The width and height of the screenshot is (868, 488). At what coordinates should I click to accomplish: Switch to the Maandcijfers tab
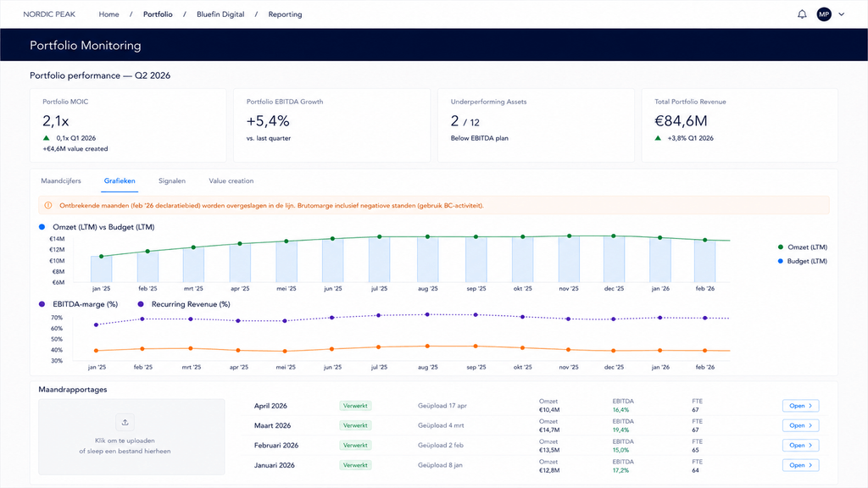pyautogui.click(x=61, y=181)
